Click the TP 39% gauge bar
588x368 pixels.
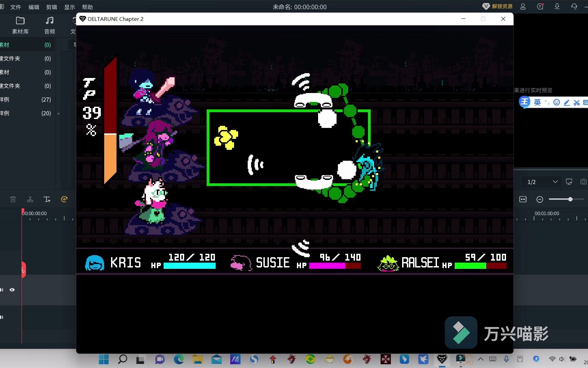[110, 120]
